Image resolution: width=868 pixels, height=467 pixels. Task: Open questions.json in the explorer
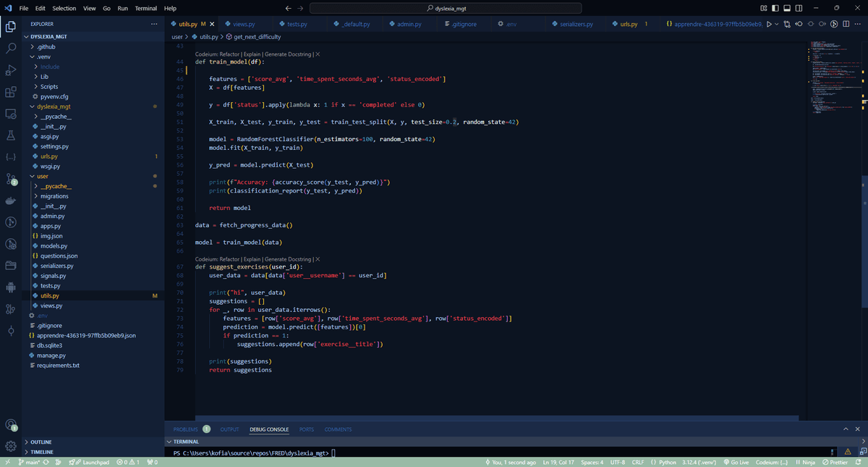tap(94, 256)
